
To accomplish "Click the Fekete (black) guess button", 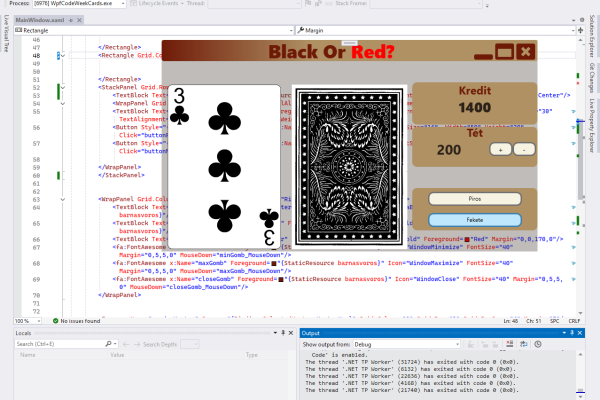I will point(475,219).
